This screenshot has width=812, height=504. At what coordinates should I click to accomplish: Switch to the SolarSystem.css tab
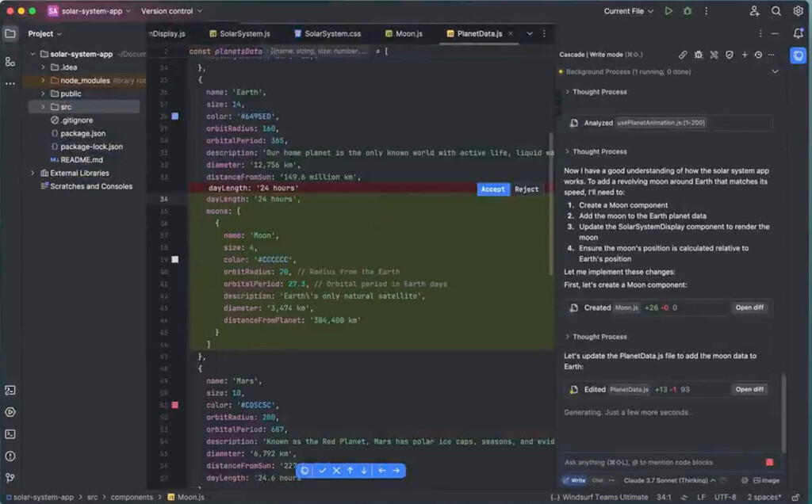(x=327, y=33)
